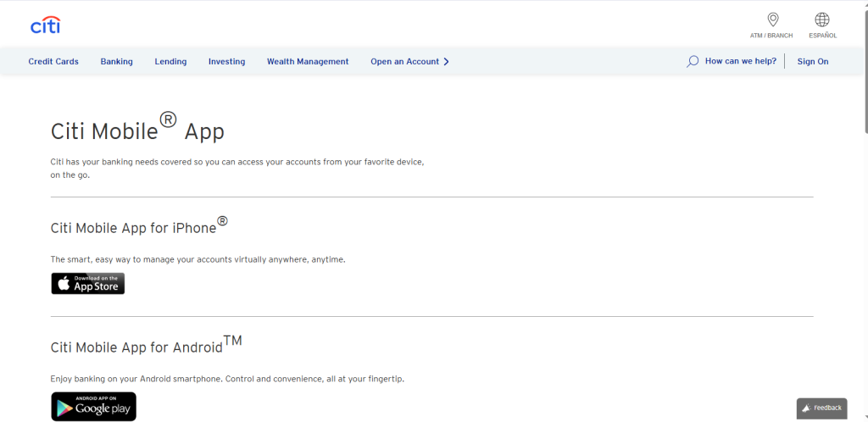868x422 pixels.
Task: Click the search magnifier icon
Action: [x=693, y=61]
